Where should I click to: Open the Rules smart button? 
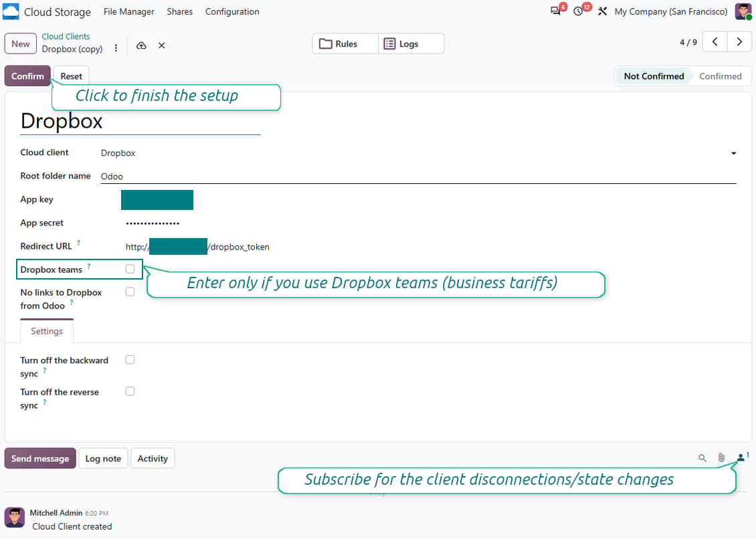click(x=346, y=44)
